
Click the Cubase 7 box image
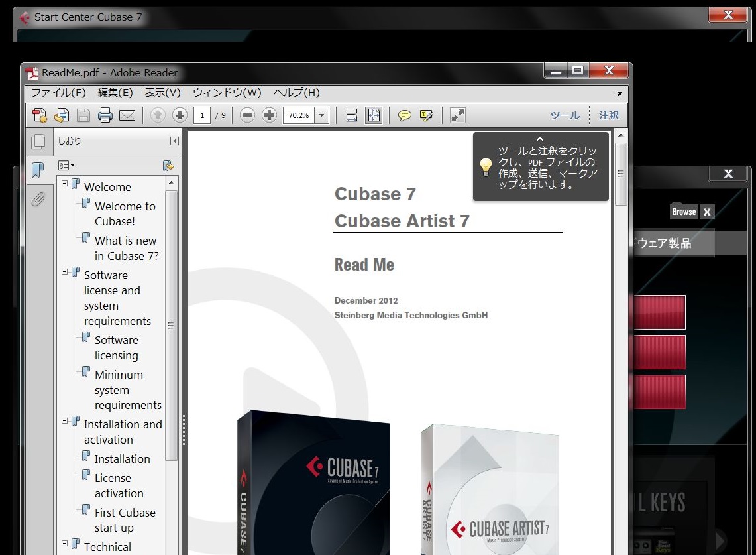click(x=313, y=483)
